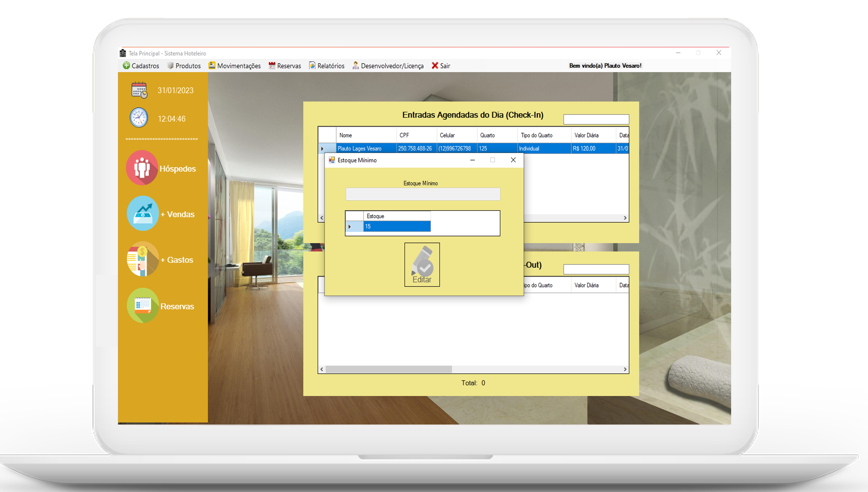Select the R$ 120,00 daily rate cell
The height and width of the screenshot is (492, 868).
click(x=594, y=148)
